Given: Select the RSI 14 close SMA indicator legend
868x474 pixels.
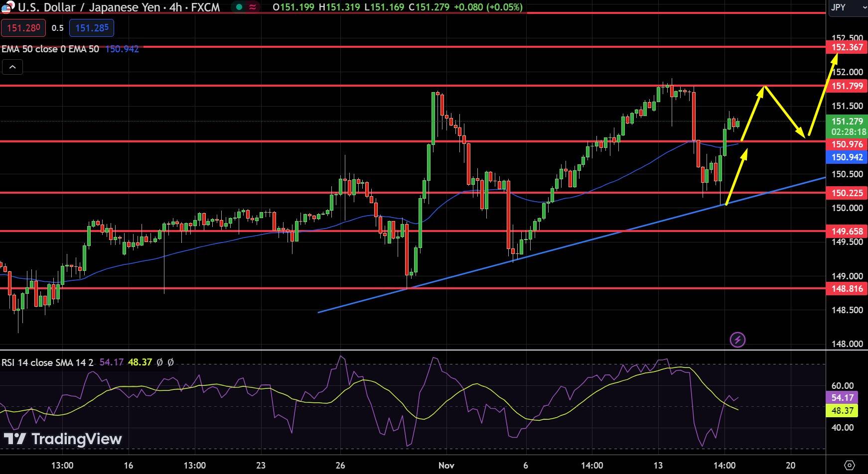Looking at the screenshot, I should (x=47, y=362).
